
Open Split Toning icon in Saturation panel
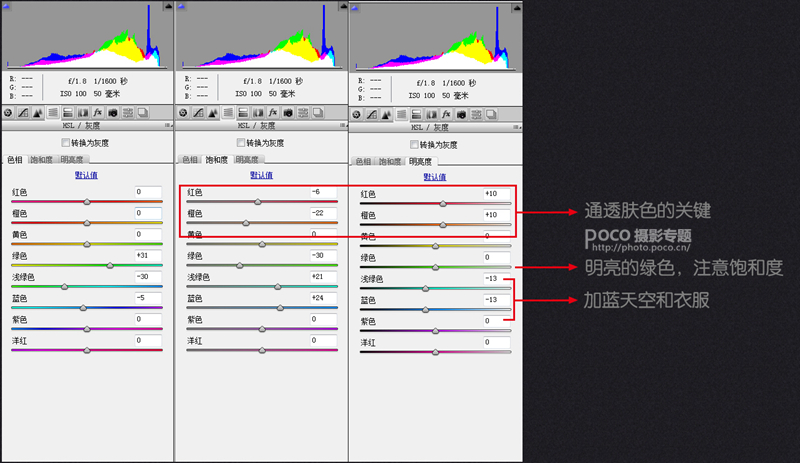pos(243,113)
